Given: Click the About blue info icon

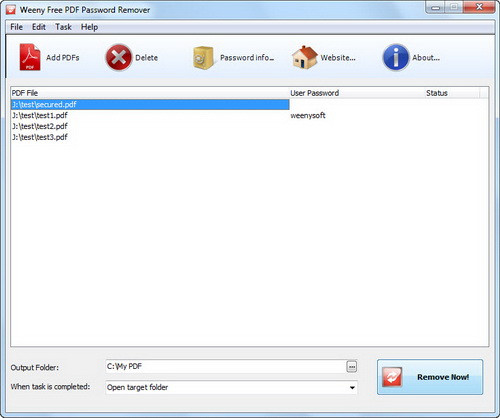Looking at the screenshot, I should [396, 57].
